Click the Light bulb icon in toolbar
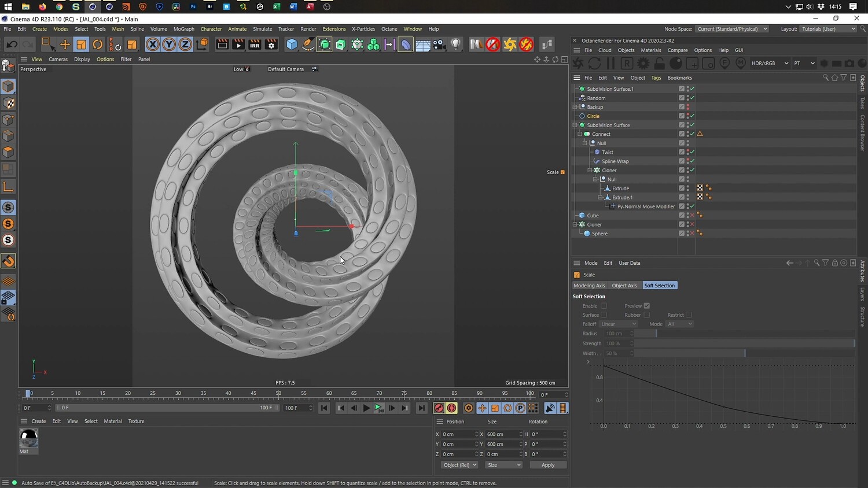This screenshot has width=868, height=488. (456, 45)
